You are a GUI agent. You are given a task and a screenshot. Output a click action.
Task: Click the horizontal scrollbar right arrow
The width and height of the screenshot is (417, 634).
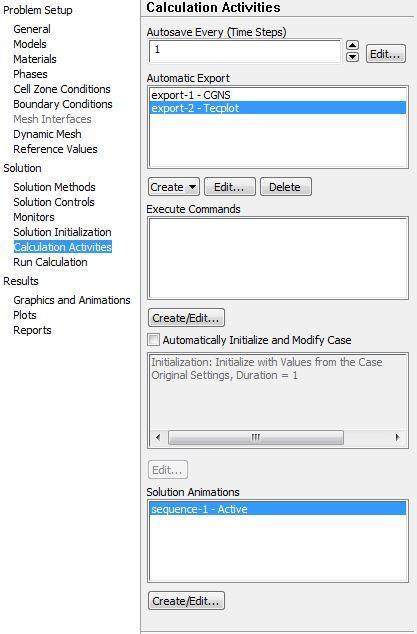(397, 437)
